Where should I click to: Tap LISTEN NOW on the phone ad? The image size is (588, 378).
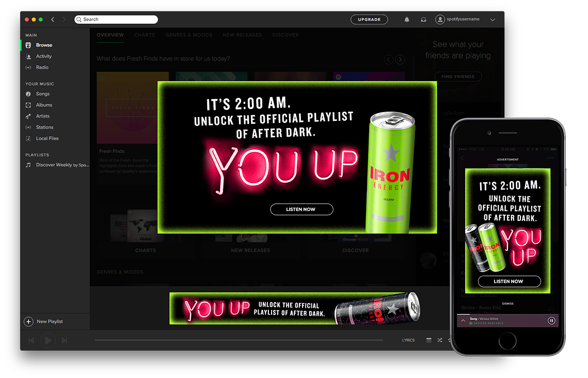coord(509,281)
